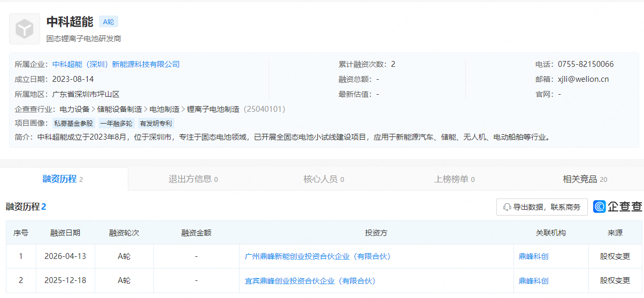Open 鼎峰科创 link in row 1

click(x=533, y=256)
